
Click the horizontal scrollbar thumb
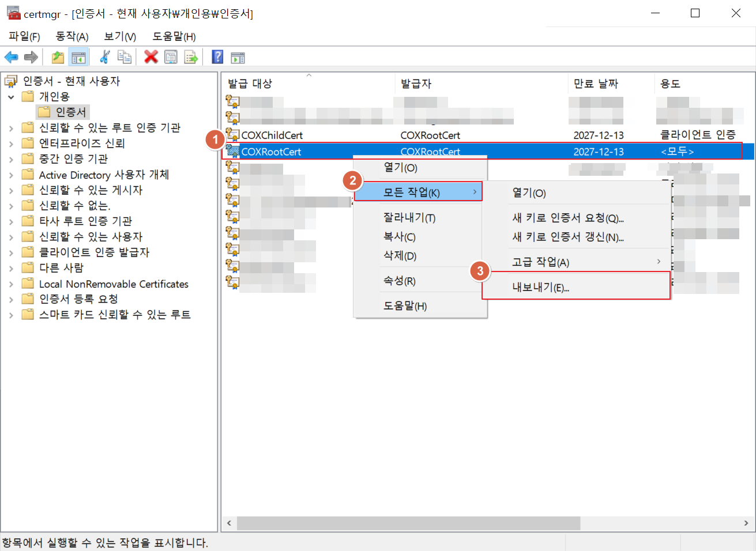pyautogui.click(x=408, y=523)
